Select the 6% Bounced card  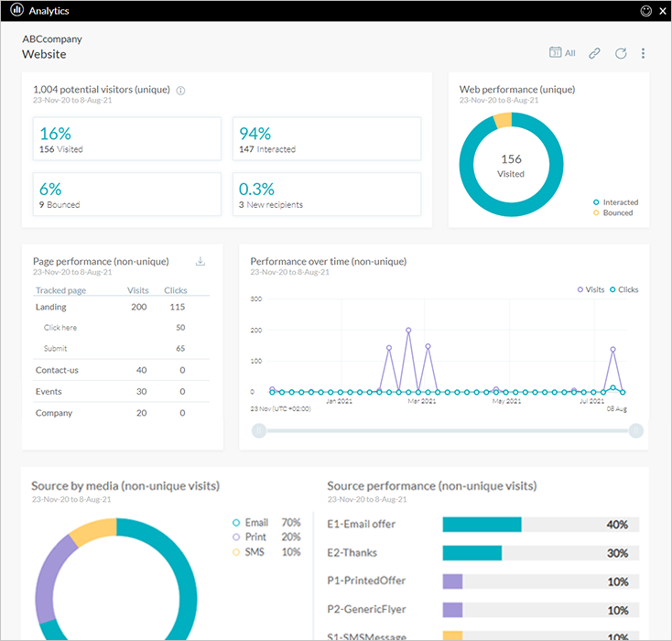(127, 194)
